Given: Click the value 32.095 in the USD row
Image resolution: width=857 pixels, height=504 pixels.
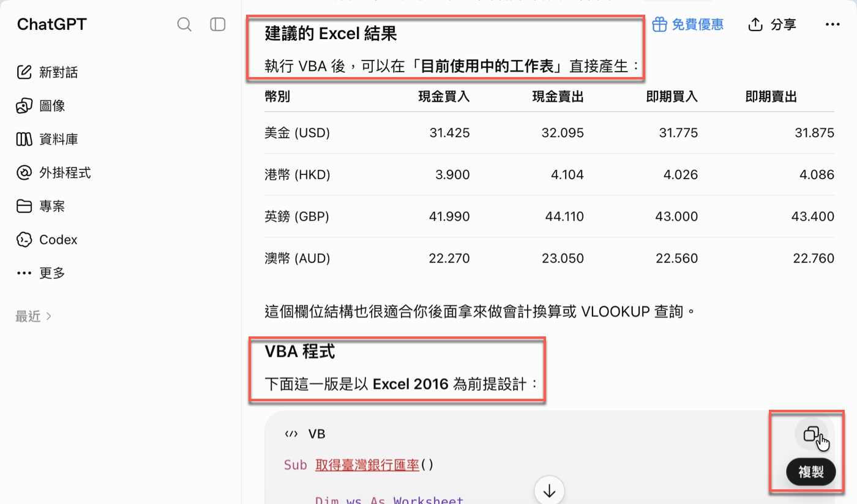Looking at the screenshot, I should click(563, 133).
